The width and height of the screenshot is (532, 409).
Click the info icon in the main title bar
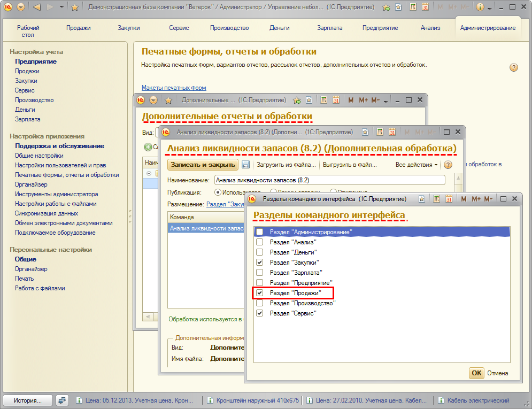click(x=480, y=7)
